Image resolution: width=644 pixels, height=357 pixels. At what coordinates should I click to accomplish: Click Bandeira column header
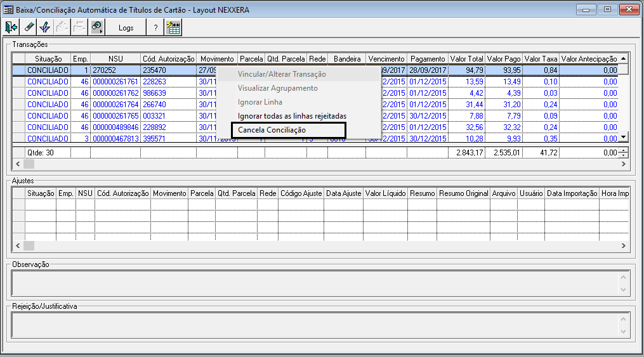click(x=347, y=59)
